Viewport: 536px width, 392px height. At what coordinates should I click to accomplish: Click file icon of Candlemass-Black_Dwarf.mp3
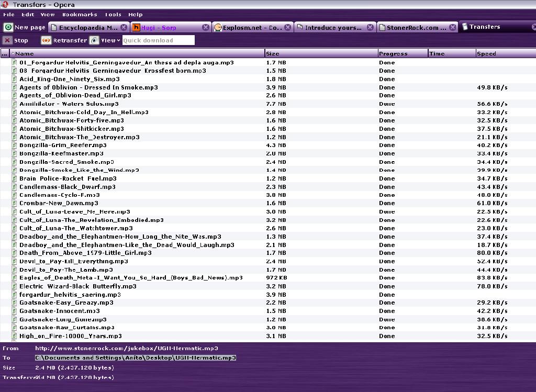(x=14, y=187)
